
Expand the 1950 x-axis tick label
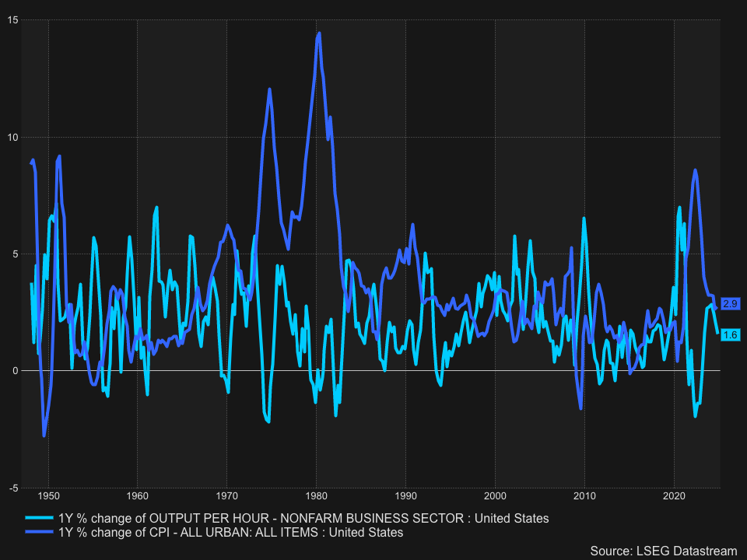click(49, 495)
